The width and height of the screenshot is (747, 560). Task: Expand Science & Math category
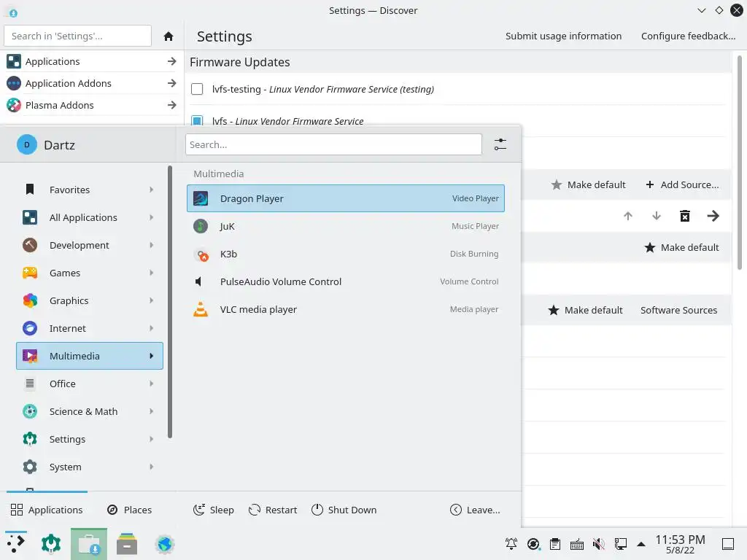tap(90, 411)
